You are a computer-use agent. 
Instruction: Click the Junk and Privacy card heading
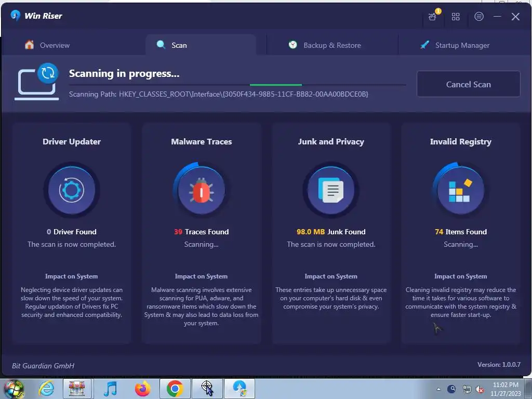click(x=331, y=141)
